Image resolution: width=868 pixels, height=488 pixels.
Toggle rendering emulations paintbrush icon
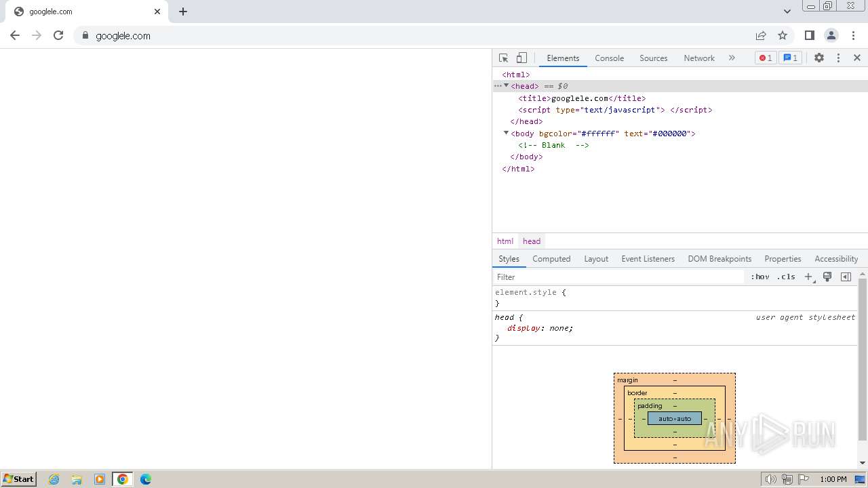[x=827, y=277]
